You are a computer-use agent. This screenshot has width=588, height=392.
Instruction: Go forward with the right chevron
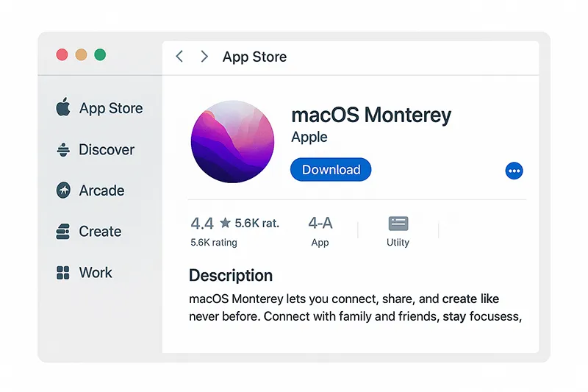click(x=204, y=57)
